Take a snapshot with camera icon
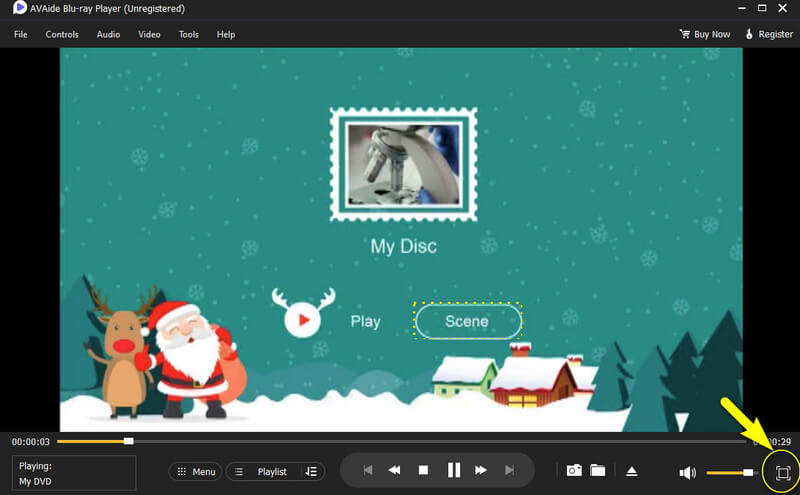Viewport: 800px width, 495px height. pos(574,470)
